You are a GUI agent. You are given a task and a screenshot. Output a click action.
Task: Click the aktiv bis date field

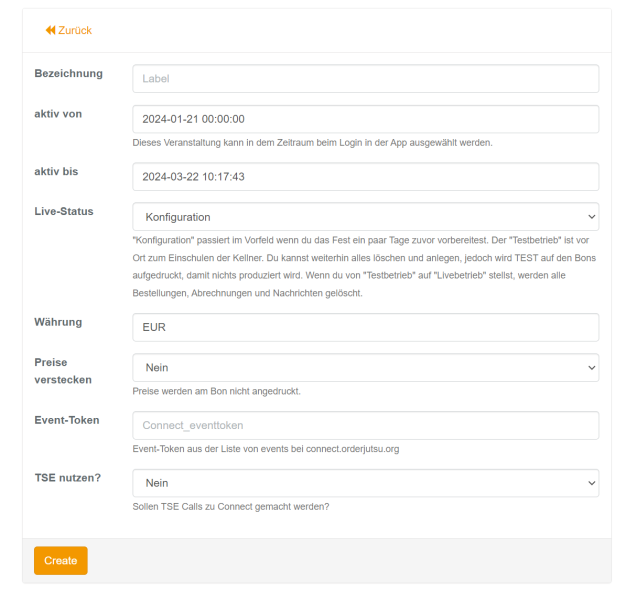coord(365,176)
